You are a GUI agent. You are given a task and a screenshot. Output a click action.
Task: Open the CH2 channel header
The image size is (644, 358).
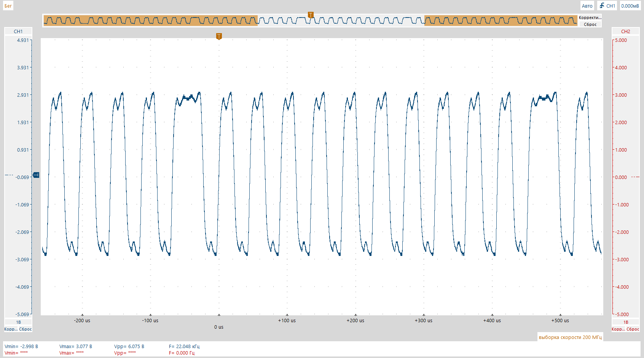(625, 31)
